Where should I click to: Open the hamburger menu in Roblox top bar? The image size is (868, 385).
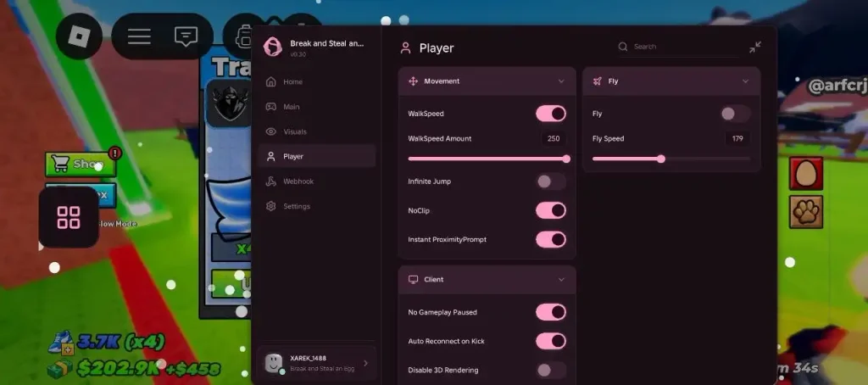139,36
